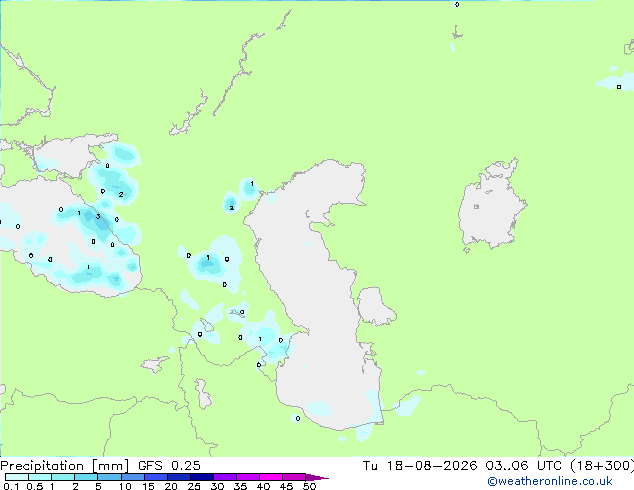Click the 0.1–0.5 mm legend color swatch
This screenshot has width=634, height=490.
click(17, 477)
